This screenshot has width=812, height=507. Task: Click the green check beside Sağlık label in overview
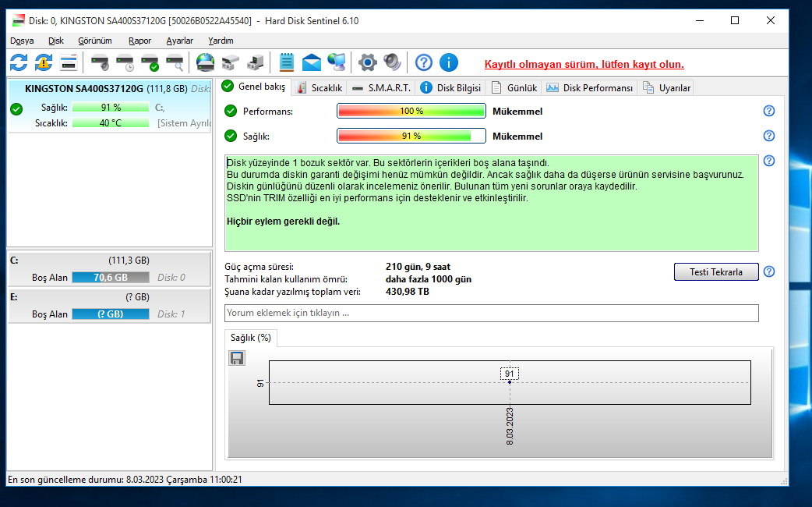tap(231, 136)
